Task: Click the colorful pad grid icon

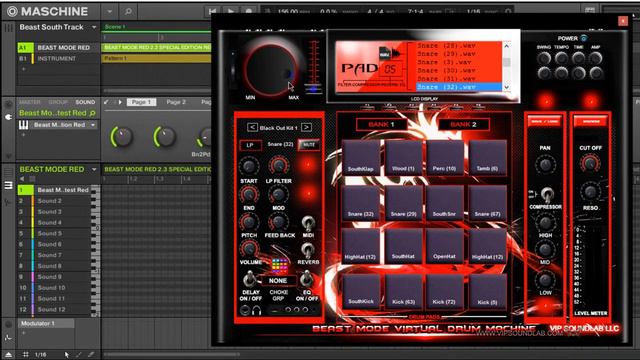Action: (x=279, y=266)
